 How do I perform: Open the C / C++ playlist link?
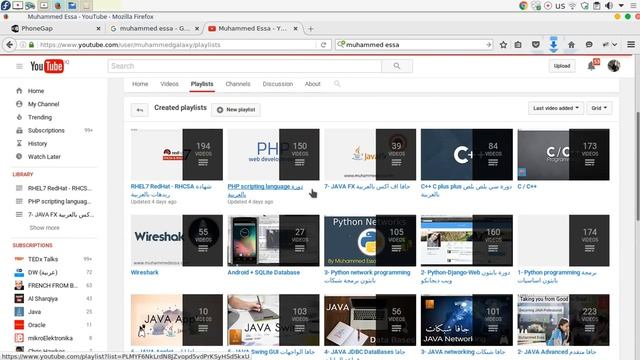[x=527, y=187]
